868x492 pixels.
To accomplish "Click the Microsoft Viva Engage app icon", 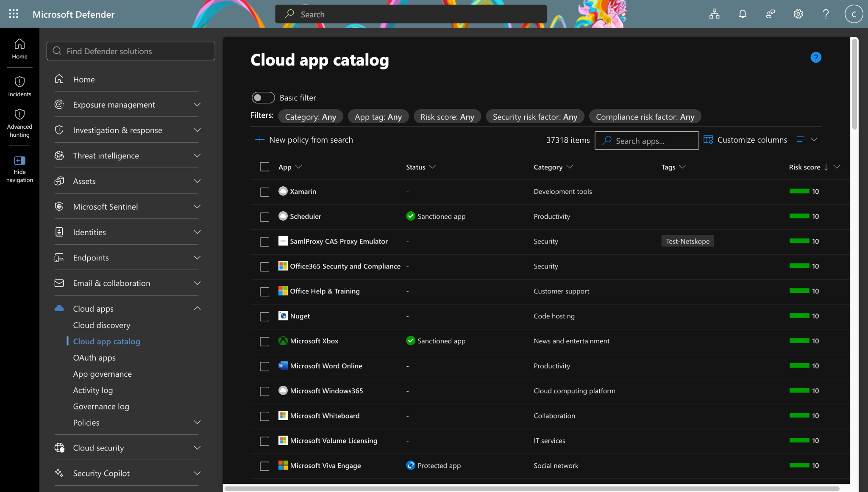I will tap(283, 465).
